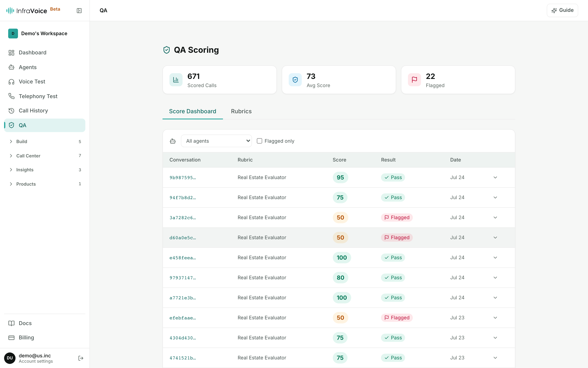
Task: Click the Scored Calls bar chart icon
Action: pyautogui.click(x=176, y=80)
